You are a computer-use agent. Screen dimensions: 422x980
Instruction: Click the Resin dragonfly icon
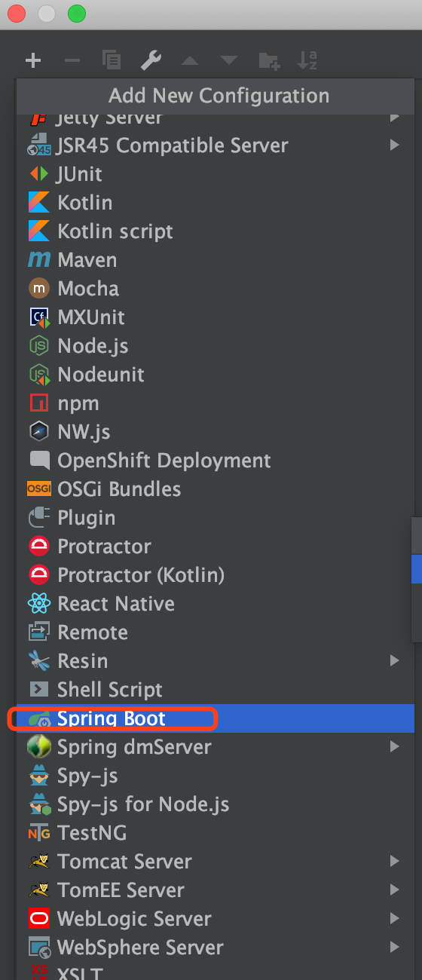[39, 661]
